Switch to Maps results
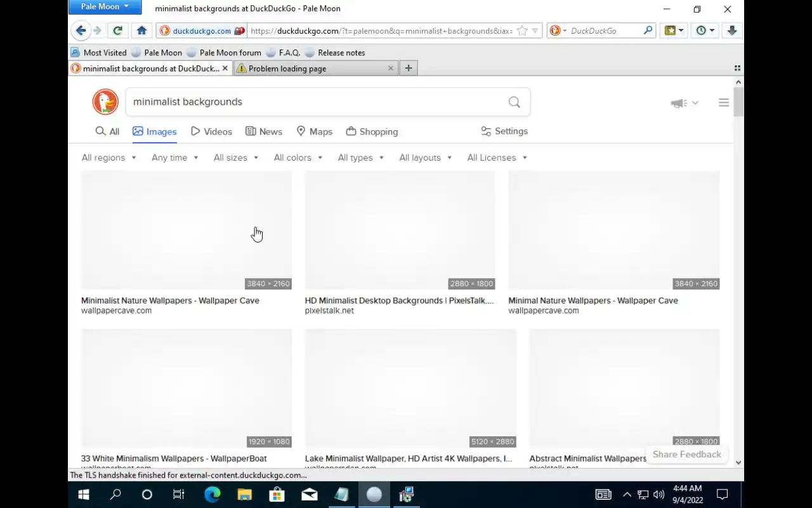 [x=314, y=131]
